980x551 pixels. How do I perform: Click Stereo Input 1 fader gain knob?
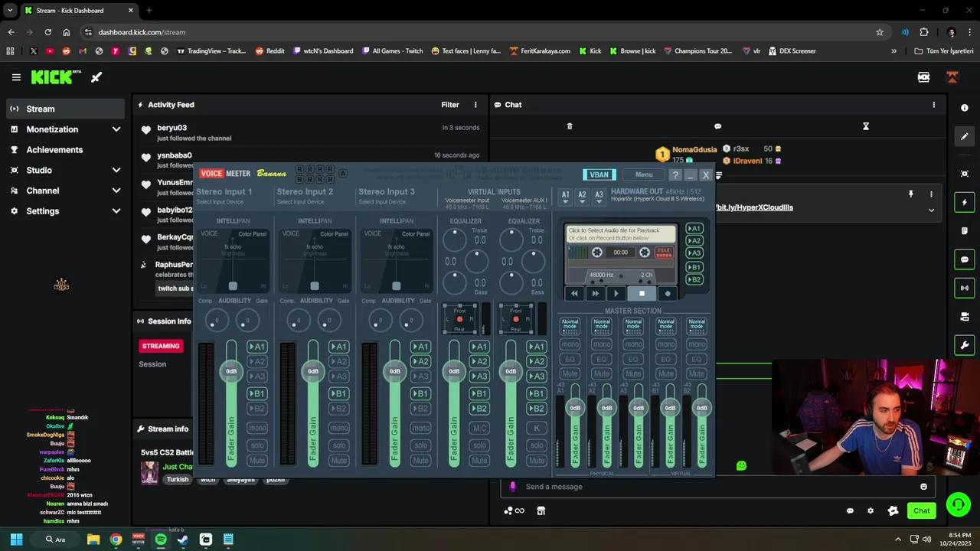[x=231, y=371]
